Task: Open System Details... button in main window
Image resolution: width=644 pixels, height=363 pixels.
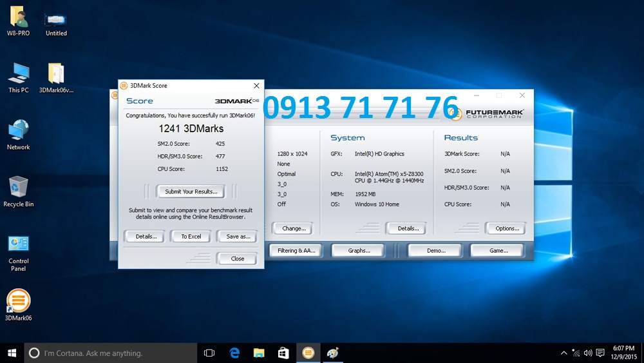Action: [x=408, y=228]
